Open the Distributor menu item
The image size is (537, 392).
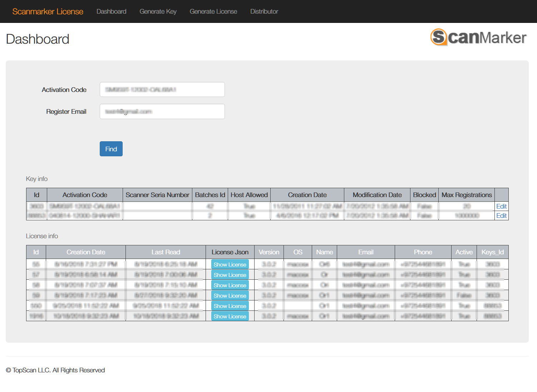pyautogui.click(x=264, y=11)
